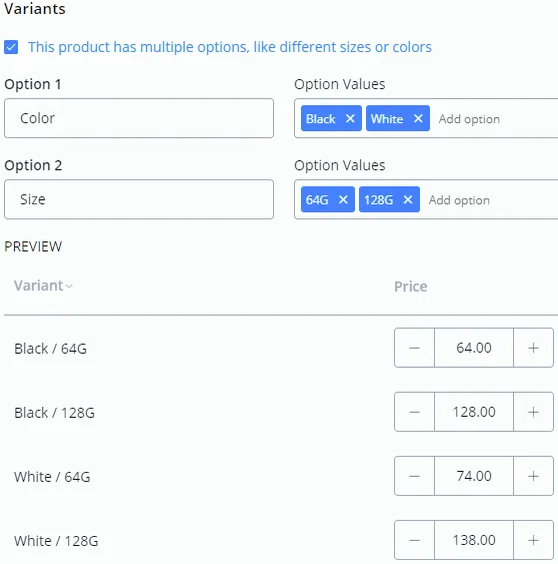Increase price for Black / 64G variant
The width and height of the screenshot is (558, 564).
(533, 348)
